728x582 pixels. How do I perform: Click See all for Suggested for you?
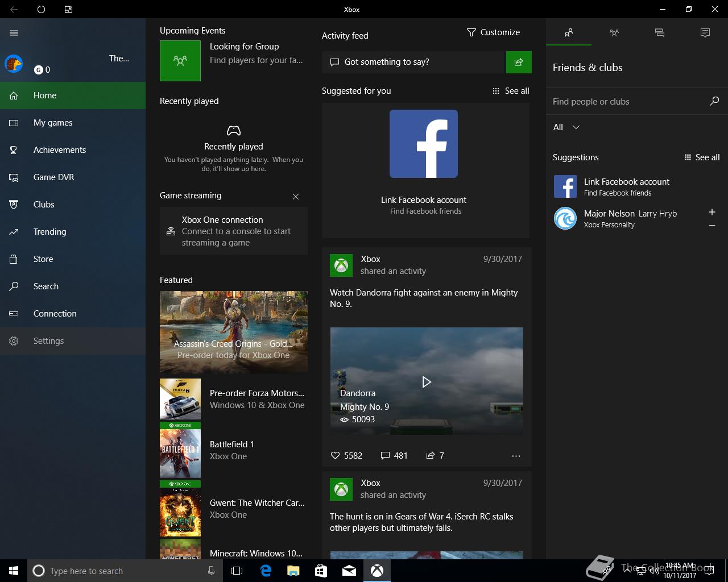511,91
